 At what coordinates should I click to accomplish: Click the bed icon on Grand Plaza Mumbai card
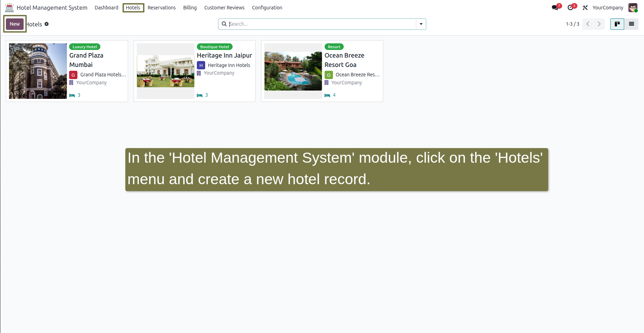point(72,95)
